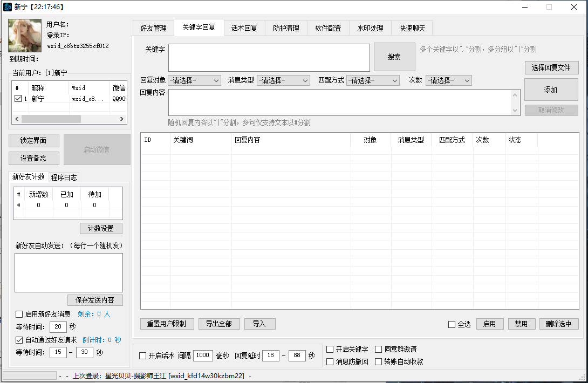
Task: Click the user avatar photo
Action: coord(25,36)
